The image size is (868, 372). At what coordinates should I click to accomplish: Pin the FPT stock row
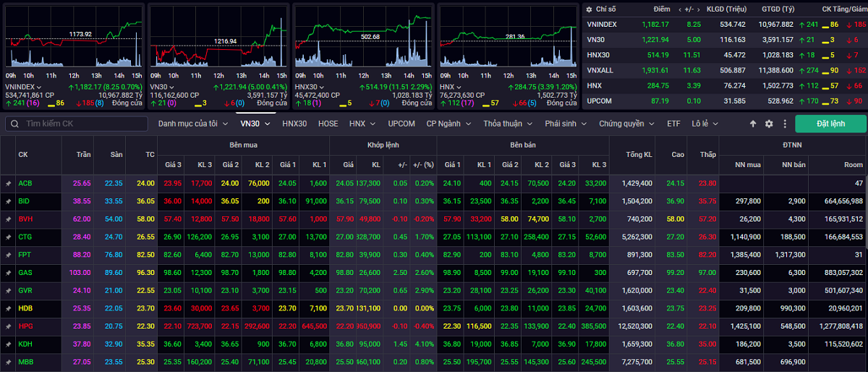[x=8, y=255]
